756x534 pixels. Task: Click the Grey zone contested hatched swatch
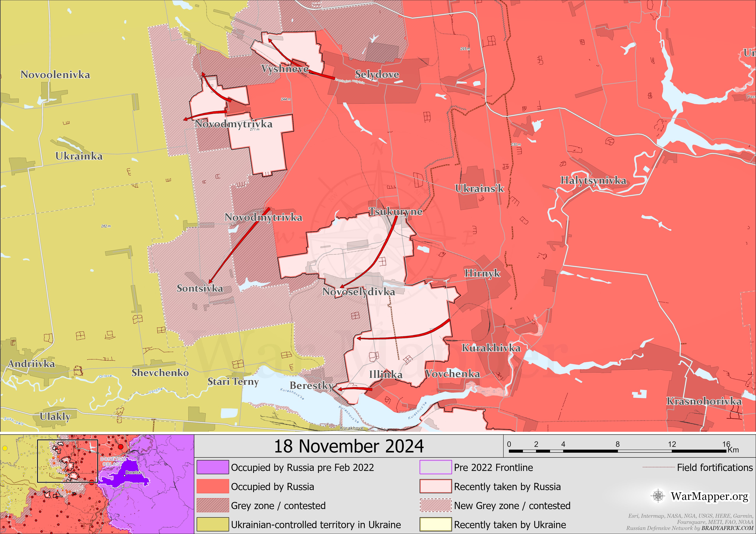click(213, 505)
